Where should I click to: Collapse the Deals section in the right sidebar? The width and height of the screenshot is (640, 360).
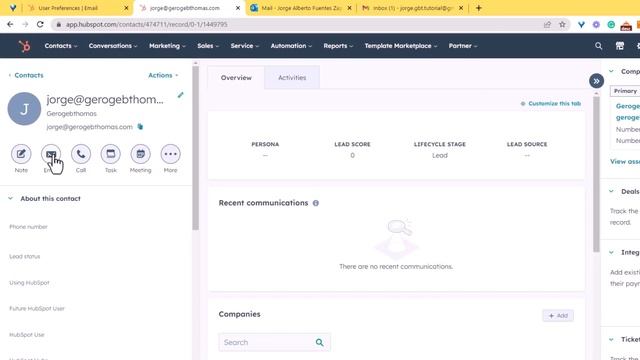coord(611,191)
